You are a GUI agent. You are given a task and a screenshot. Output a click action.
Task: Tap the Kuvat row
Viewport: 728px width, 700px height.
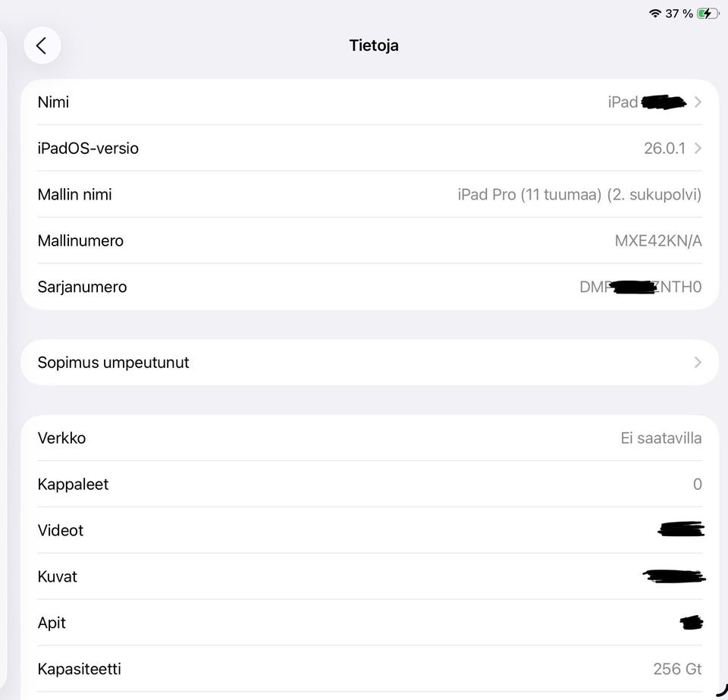[369, 577]
